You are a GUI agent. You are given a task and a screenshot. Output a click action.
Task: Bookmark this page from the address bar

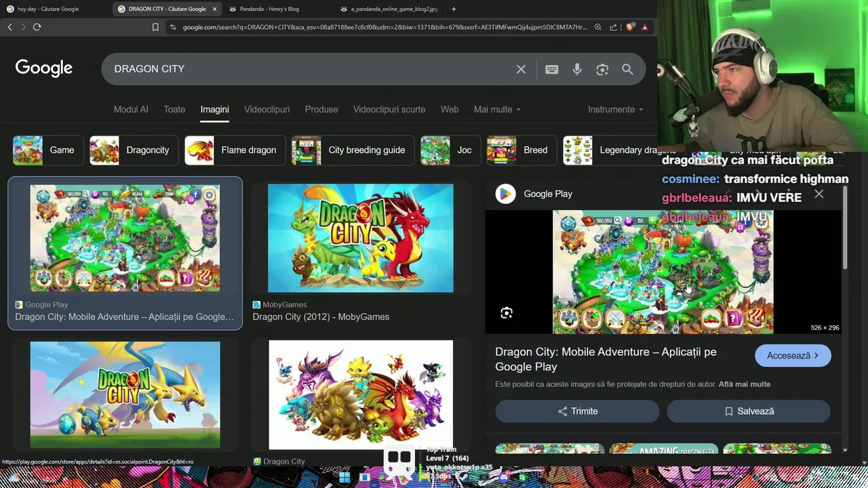(155, 27)
